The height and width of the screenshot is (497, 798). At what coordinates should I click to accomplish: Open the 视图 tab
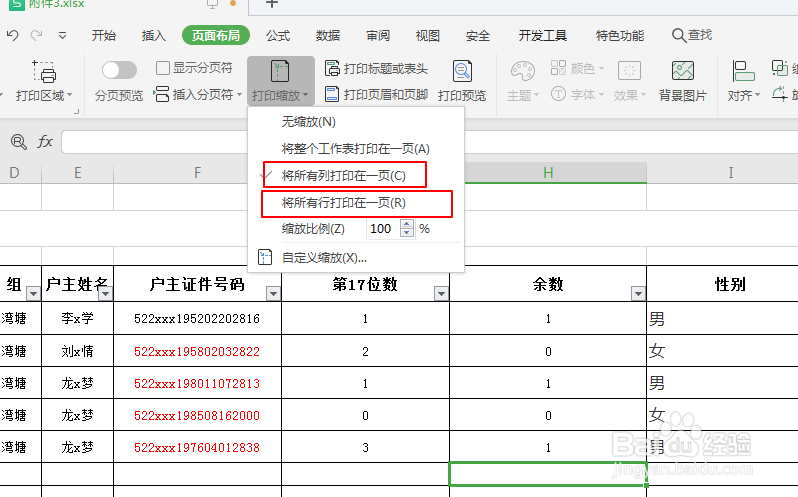(x=428, y=36)
